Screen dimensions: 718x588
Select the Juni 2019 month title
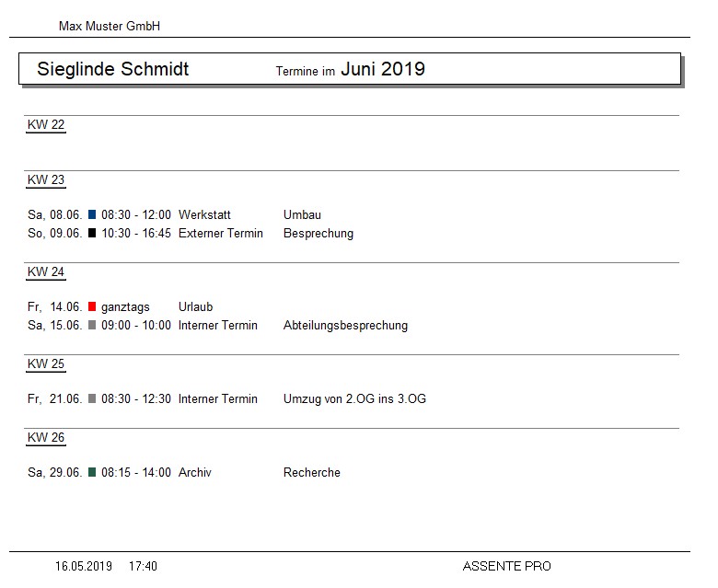coord(383,69)
